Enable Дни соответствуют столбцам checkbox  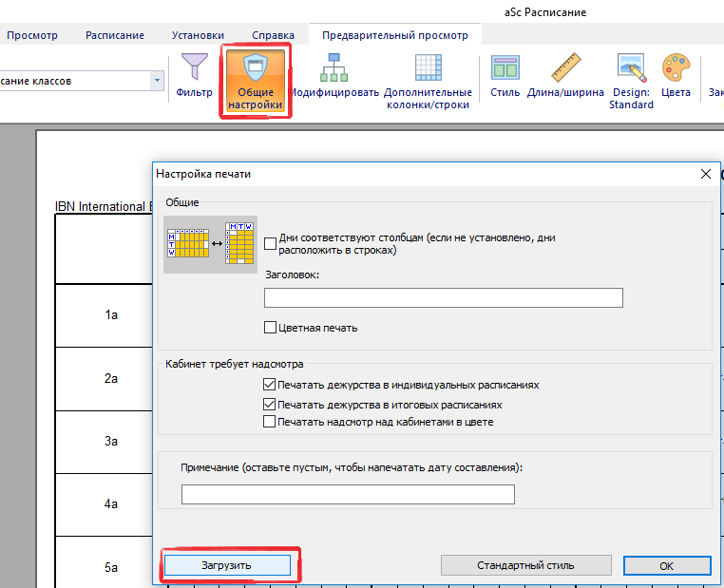click(271, 243)
